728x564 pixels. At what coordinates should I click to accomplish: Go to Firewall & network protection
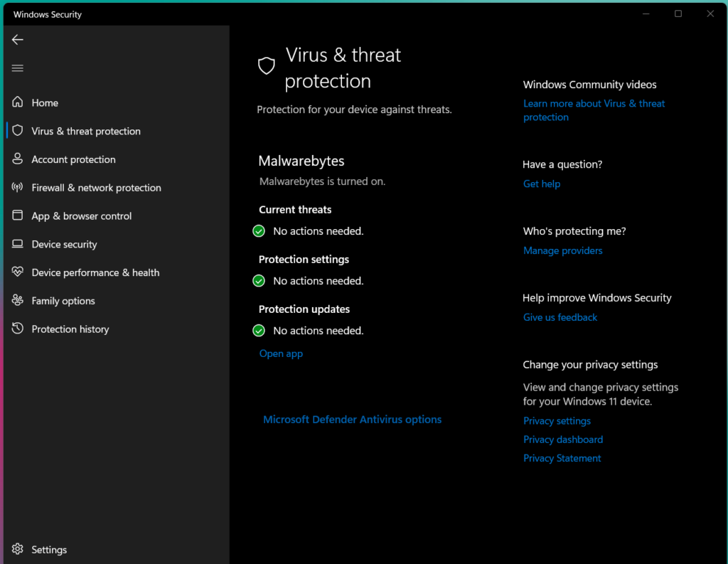click(x=116, y=188)
